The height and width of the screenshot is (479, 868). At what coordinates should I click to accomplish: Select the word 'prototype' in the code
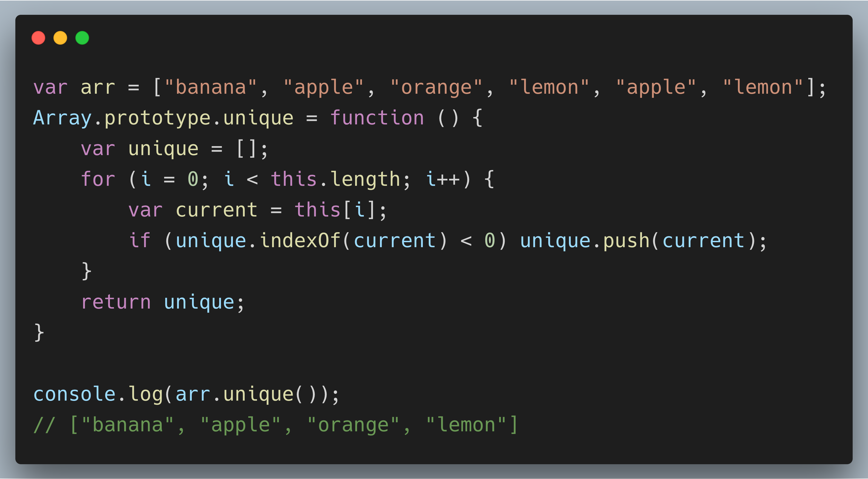[157, 119]
